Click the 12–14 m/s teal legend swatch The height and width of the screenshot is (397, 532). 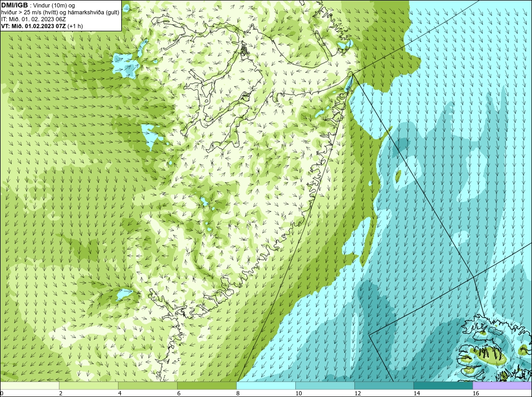point(384,385)
